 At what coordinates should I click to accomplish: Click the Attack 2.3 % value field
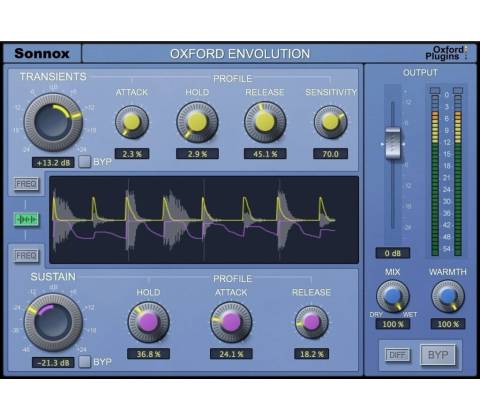[132, 154]
